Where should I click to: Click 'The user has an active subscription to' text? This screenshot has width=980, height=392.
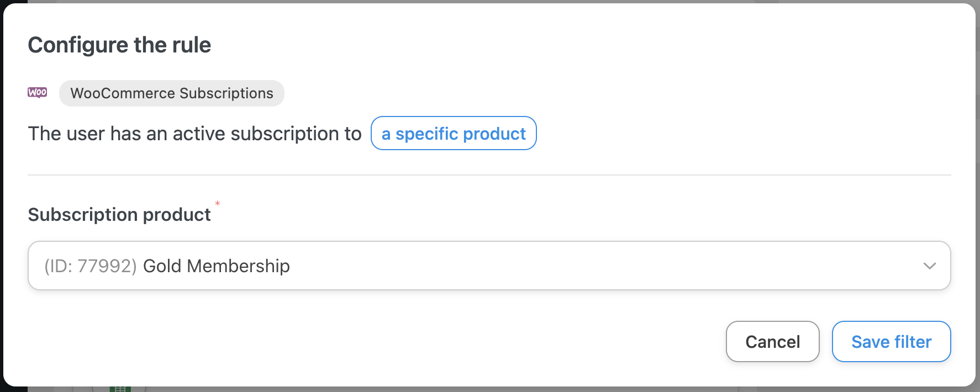pos(194,134)
